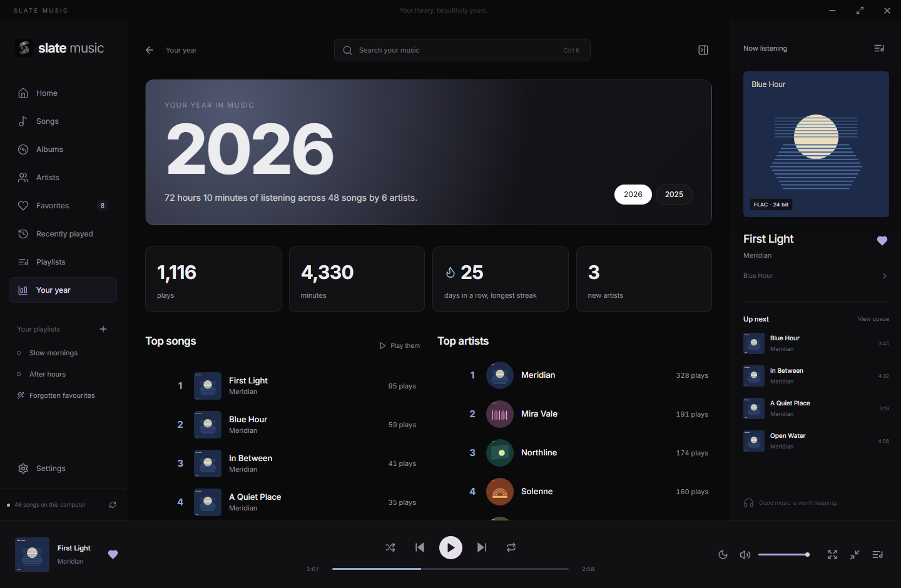Open fullscreen player with the expand icon
The width and height of the screenshot is (901, 588).
(832, 555)
